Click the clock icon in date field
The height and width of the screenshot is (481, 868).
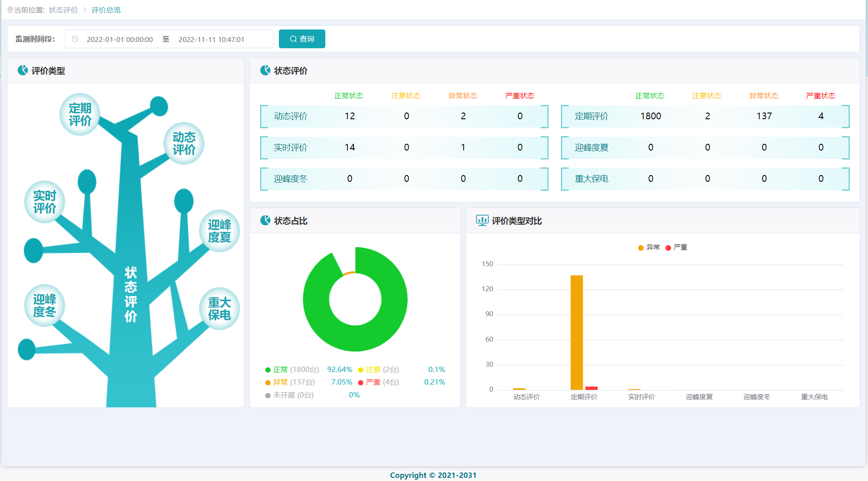coord(75,39)
